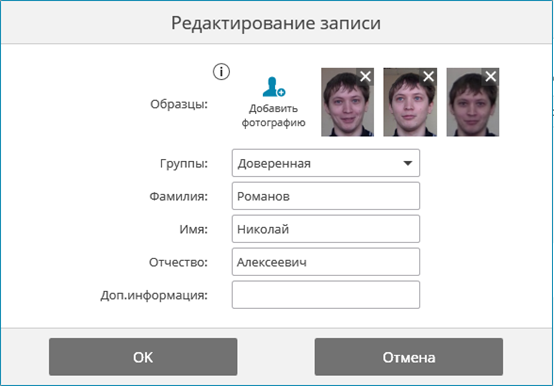
Task: Click the add photo person icon
Action: pyautogui.click(x=274, y=87)
